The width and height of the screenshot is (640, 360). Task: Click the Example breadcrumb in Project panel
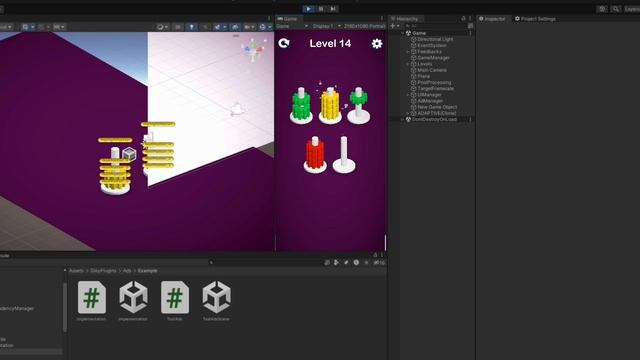pyautogui.click(x=147, y=271)
